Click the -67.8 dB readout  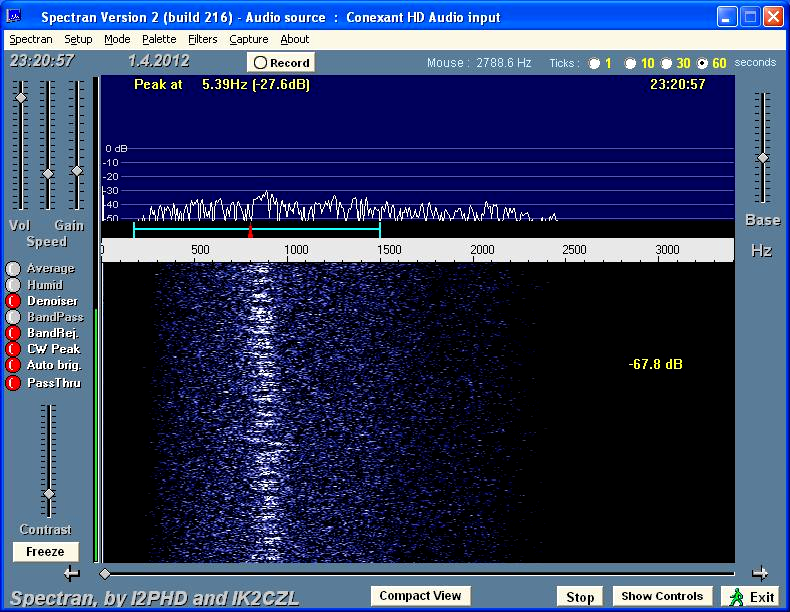point(655,364)
